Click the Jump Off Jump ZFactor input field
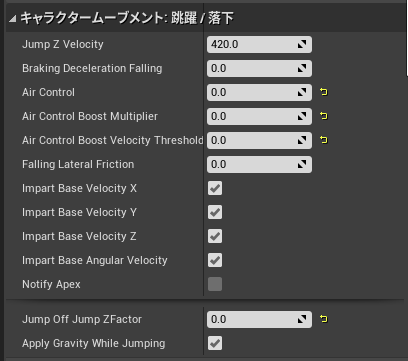This screenshot has height=361, width=408. (x=259, y=319)
